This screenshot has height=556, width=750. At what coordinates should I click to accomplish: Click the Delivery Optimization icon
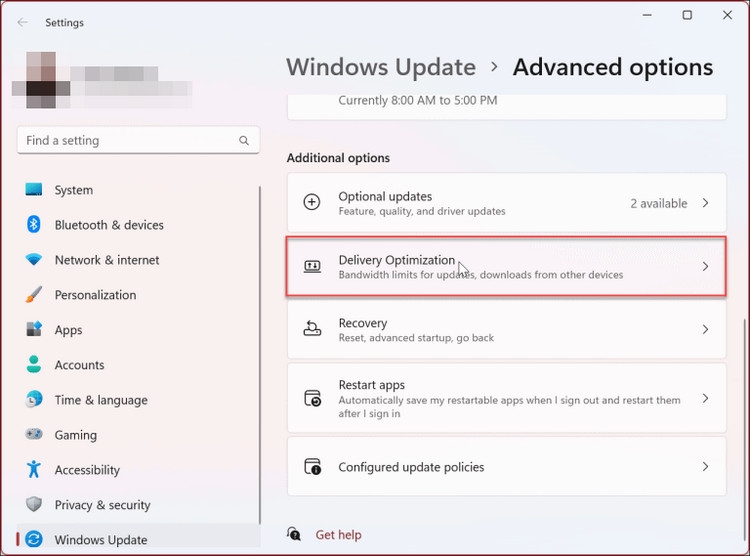click(x=312, y=266)
